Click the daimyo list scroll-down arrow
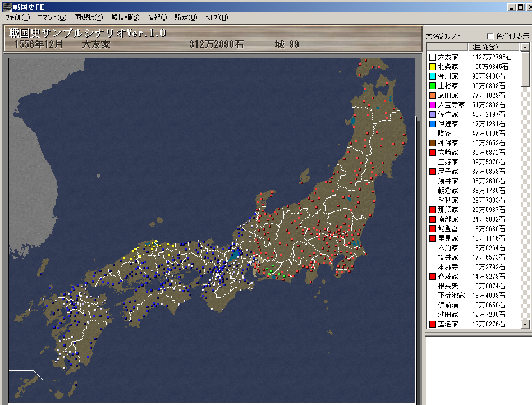Image resolution: width=532 pixels, height=405 pixels. [x=525, y=324]
